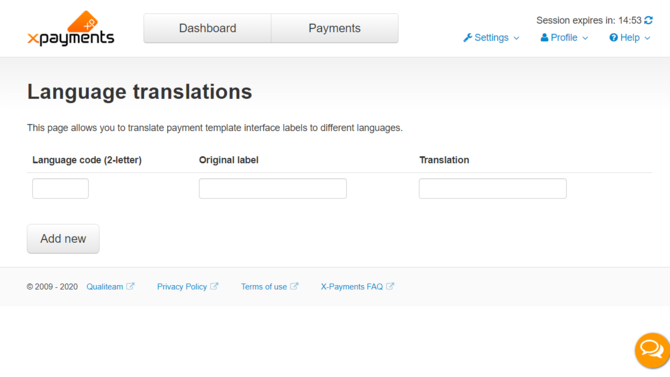This screenshot has width=670, height=377.
Task: Open the Privacy Policy link
Action: (182, 287)
